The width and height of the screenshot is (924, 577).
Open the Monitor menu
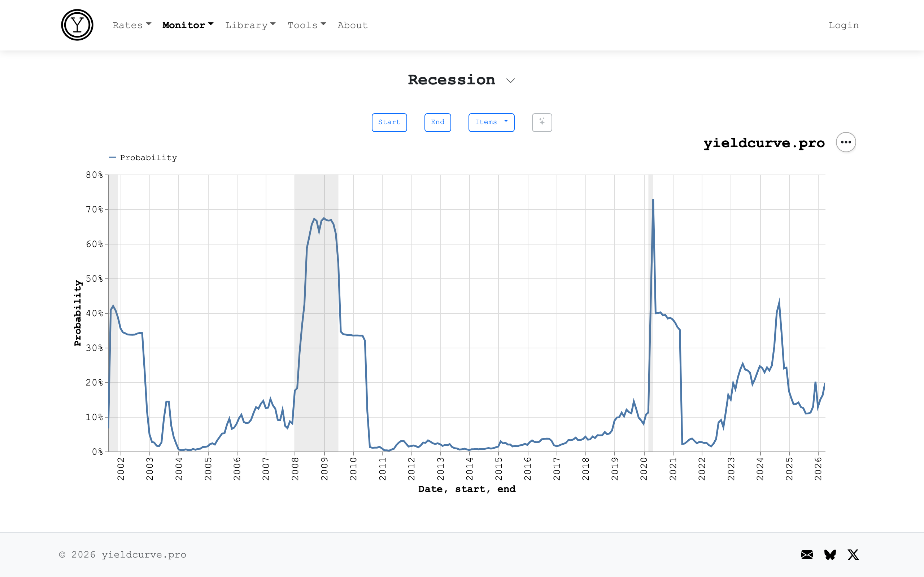pyautogui.click(x=187, y=25)
